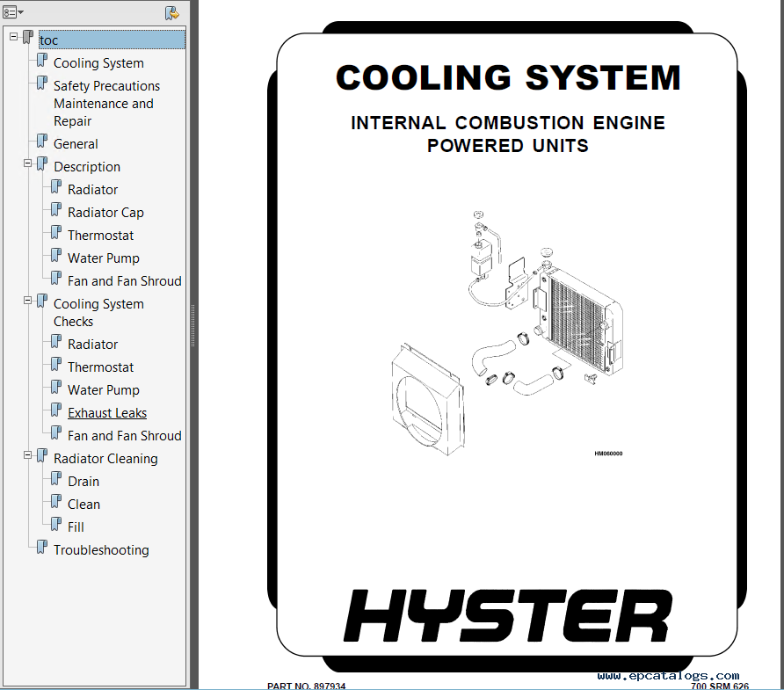Screen dimensions: 784x690
Task: Collapse the Radiator Cleaning section
Action: click(x=28, y=455)
